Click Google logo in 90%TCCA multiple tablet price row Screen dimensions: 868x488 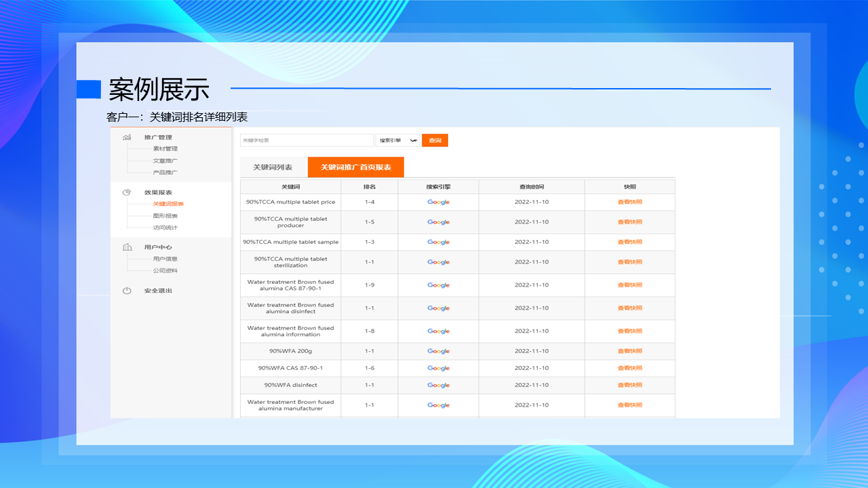coord(438,202)
